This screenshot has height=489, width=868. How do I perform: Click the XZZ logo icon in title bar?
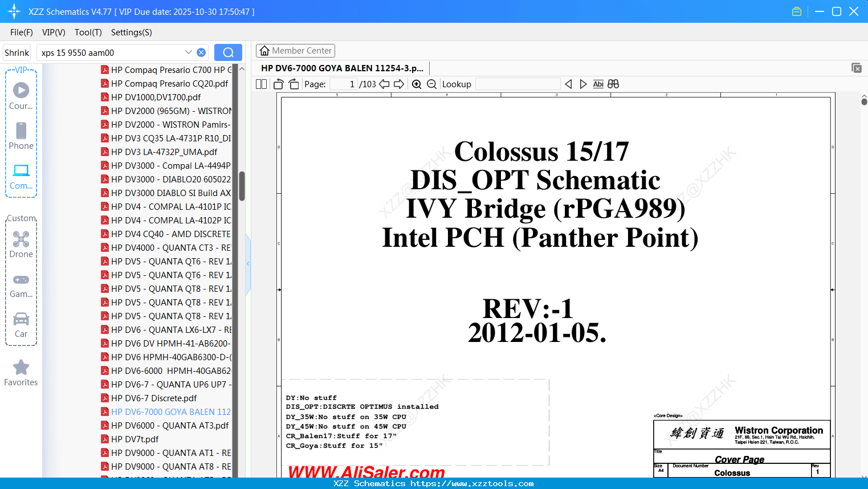[14, 11]
